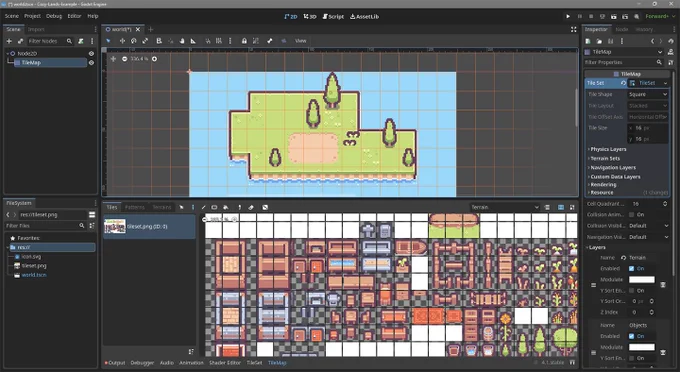Open the Script workspace
This screenshot has height=372, width=680.
click(x=333, y=16)
